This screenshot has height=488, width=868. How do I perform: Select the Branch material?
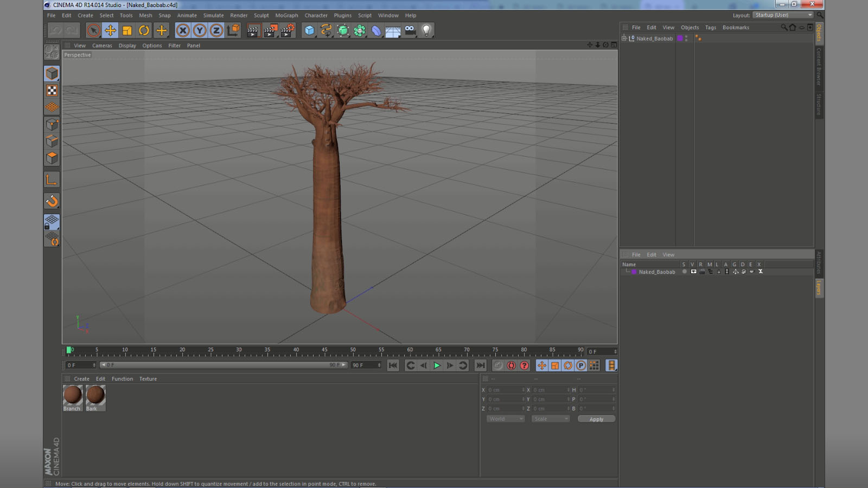point(73,398)
